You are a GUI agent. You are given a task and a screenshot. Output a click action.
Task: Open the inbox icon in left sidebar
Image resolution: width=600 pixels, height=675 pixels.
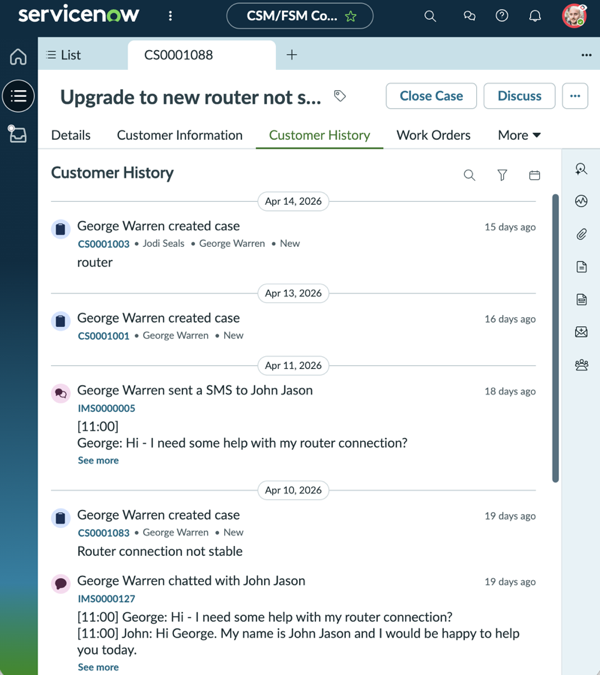tap(17, 134)
